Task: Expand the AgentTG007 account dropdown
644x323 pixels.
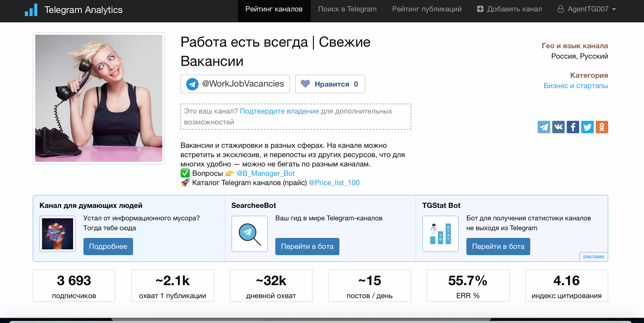Action: [x=586, y=9]
